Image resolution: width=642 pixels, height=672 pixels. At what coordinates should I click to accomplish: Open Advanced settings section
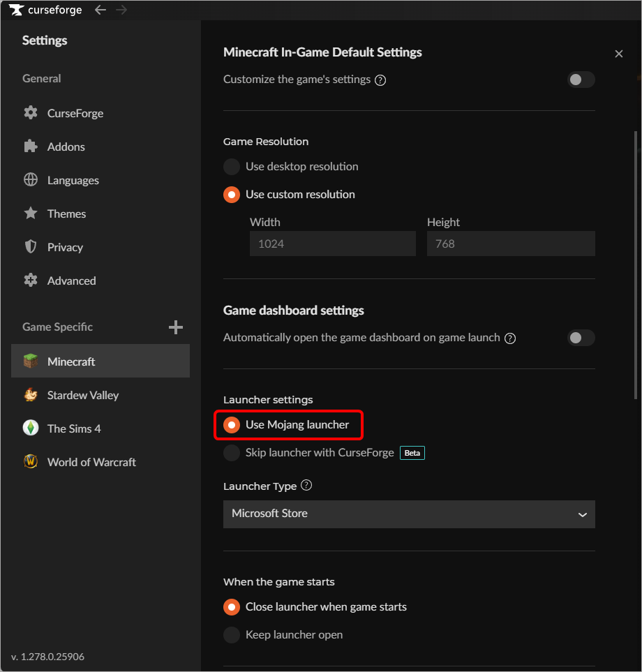click(100, 281)
